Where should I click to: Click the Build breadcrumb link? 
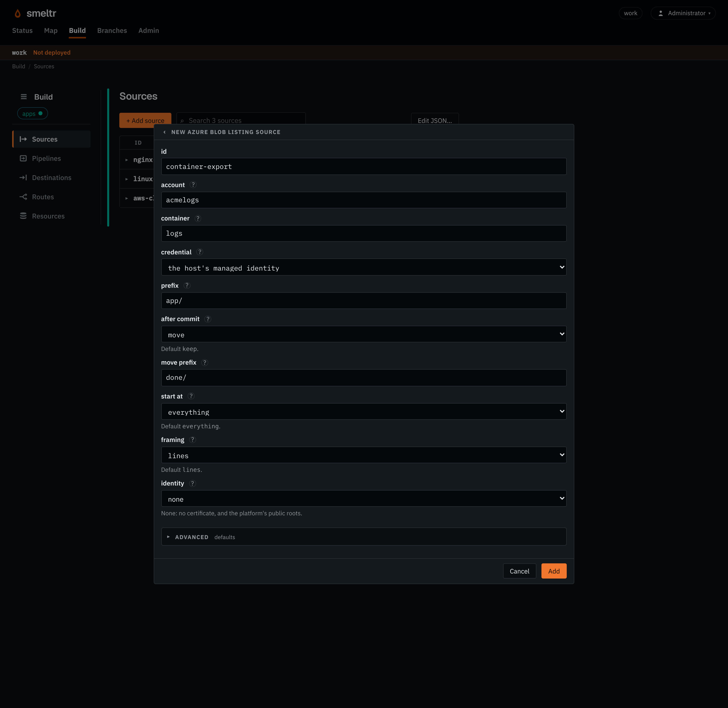(x=19, y=67)
